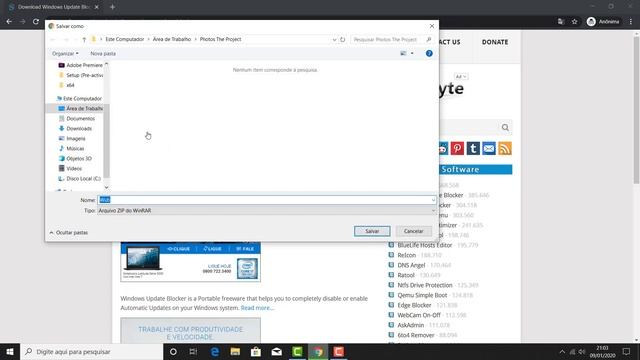
Task: Bookmark the page with the star icon
Action: [x=575, y=22]
